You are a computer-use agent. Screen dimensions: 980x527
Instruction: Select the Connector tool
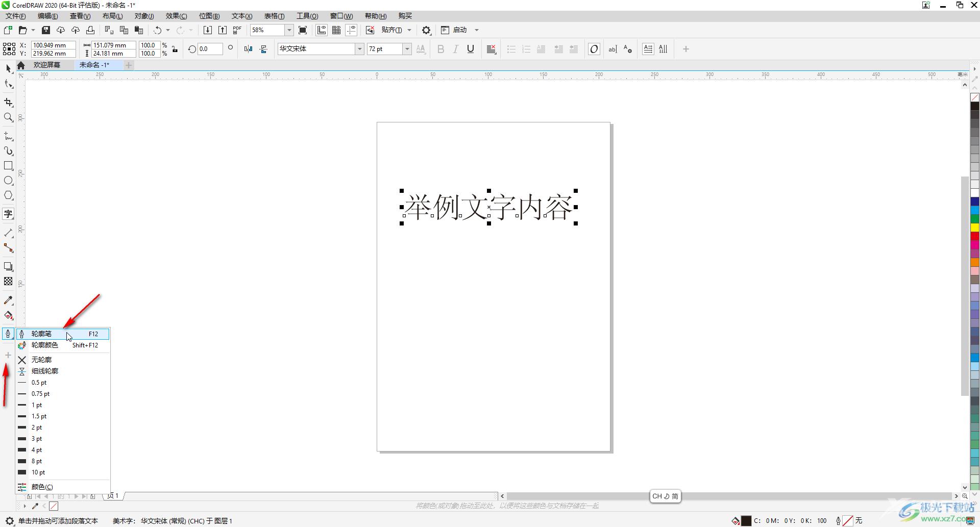click(x=8, y=248)
